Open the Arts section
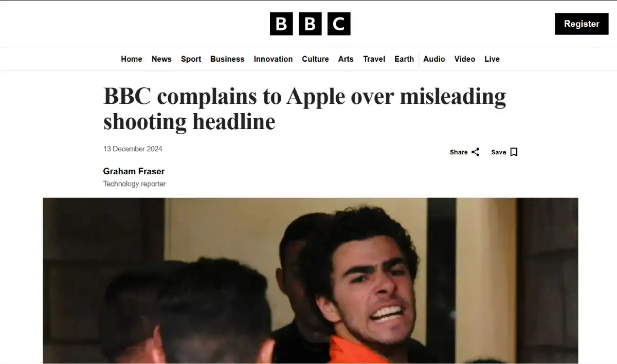This screenshot has width=617, height=364. pos(346,59)
